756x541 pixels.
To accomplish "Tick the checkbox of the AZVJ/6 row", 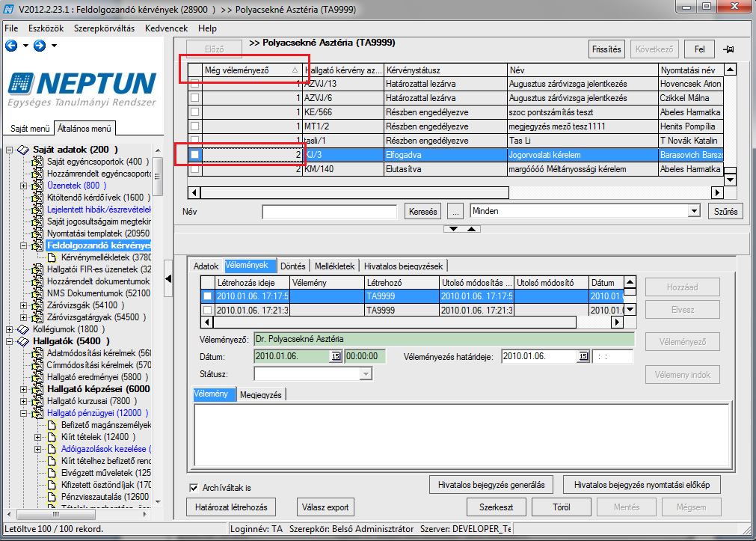I will (194, 97).
